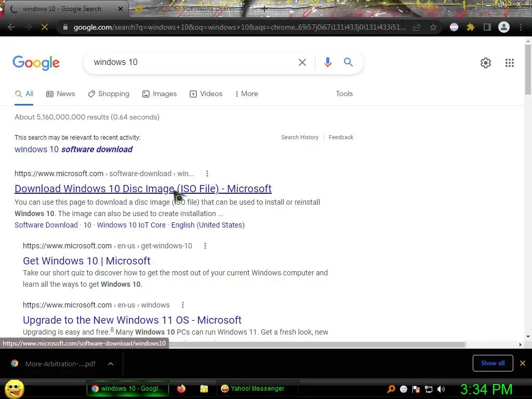Switch to Videos results
Image resolution: width=532 pixels, height=399 pixels.
pos(206,94)
